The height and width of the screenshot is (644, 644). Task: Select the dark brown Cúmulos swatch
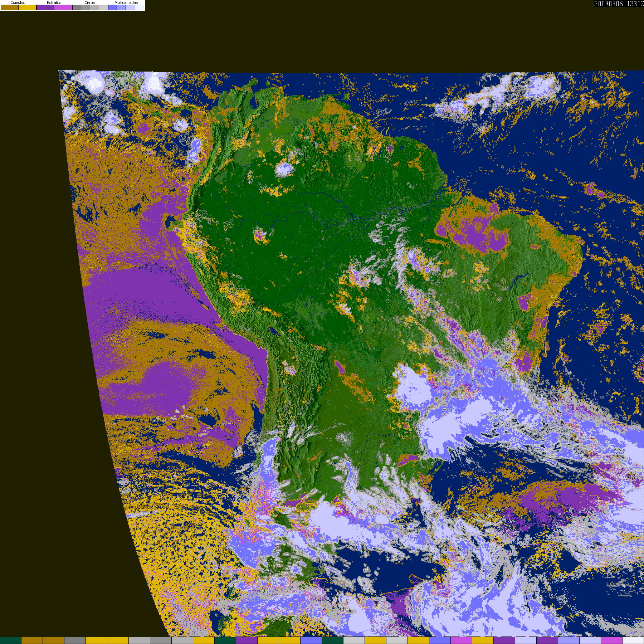10,7
